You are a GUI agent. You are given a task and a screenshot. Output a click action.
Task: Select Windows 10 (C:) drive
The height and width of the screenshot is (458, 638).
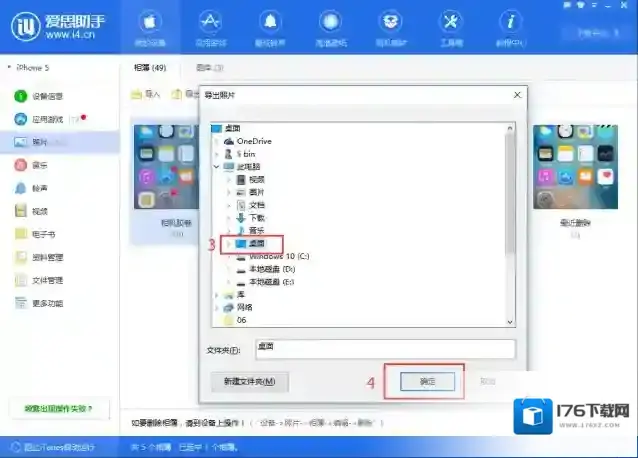273,256
